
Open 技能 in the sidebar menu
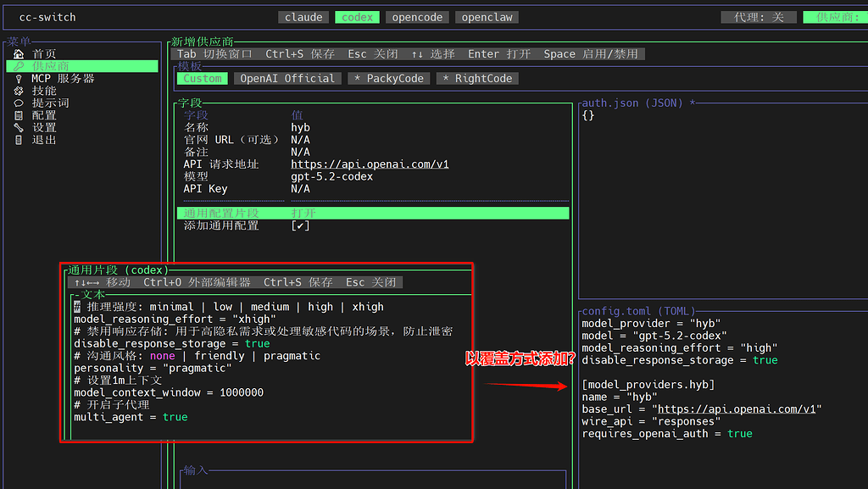tap(44, 91)
